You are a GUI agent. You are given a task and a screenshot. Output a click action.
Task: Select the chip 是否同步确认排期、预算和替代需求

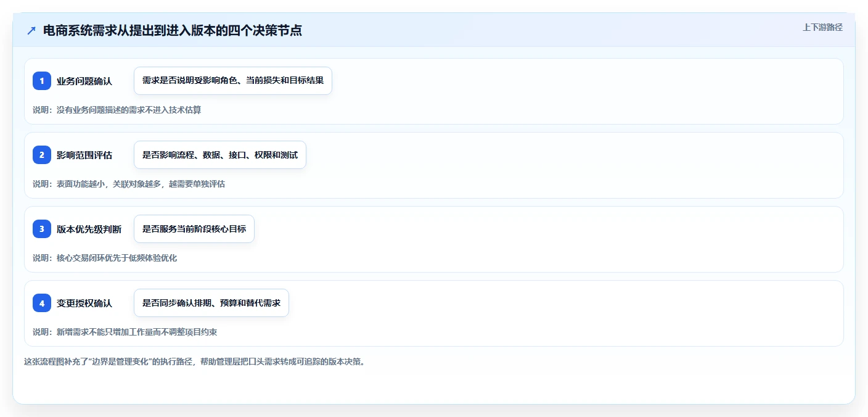point(211,303)
